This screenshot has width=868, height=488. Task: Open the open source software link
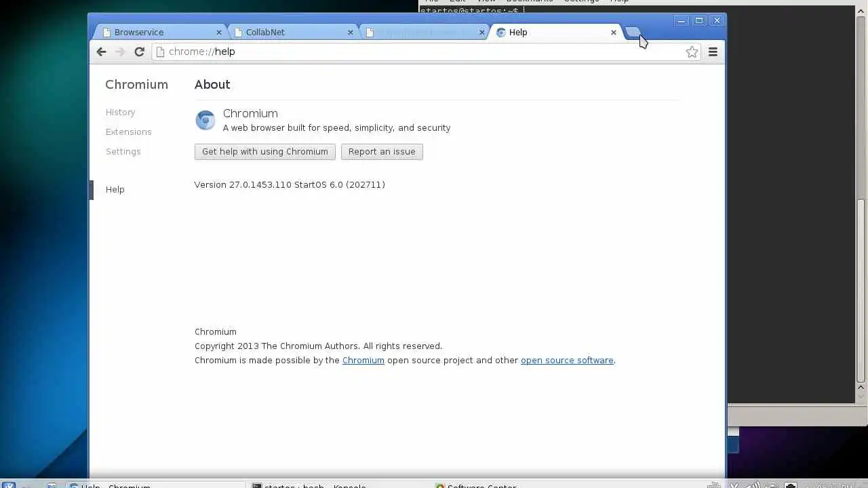click(567, 360)
